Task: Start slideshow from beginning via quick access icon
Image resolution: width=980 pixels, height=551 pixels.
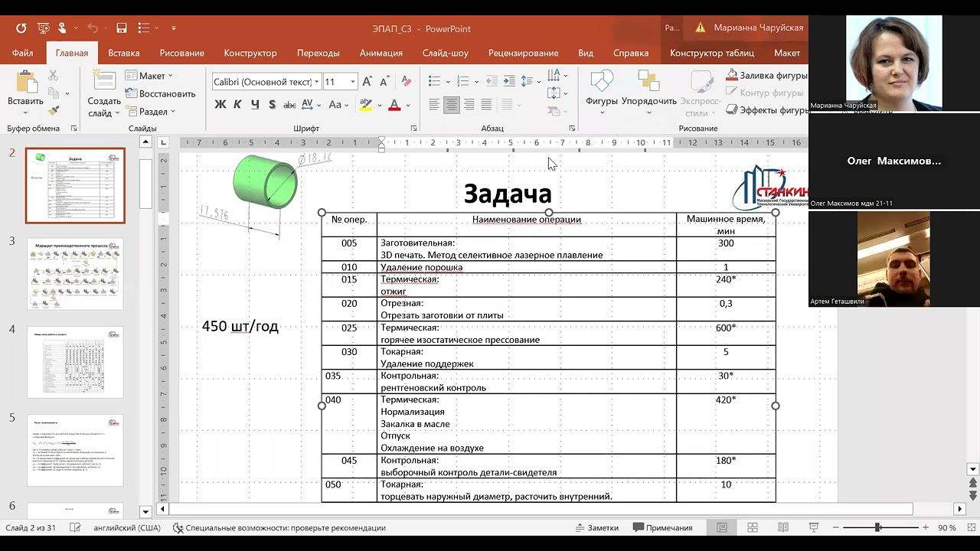Action: click(44, 28)
